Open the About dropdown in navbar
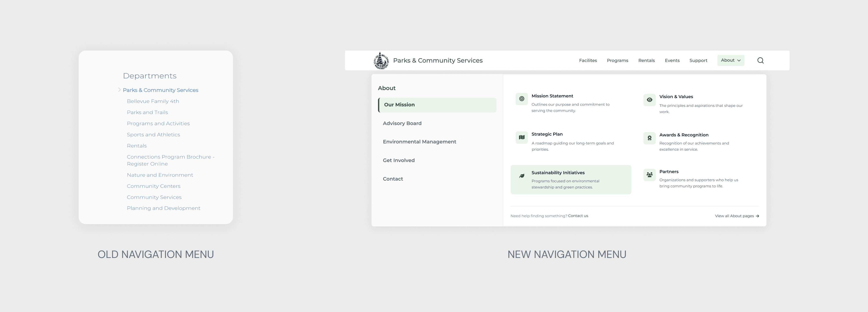This screenshot has width=868, height=312. [730, 60]
